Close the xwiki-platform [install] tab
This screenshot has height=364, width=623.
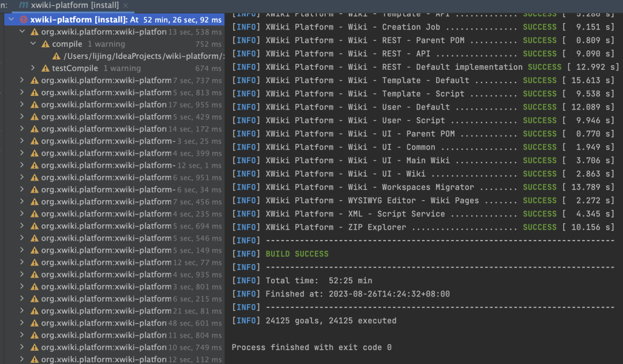click(x=126, y=5)
